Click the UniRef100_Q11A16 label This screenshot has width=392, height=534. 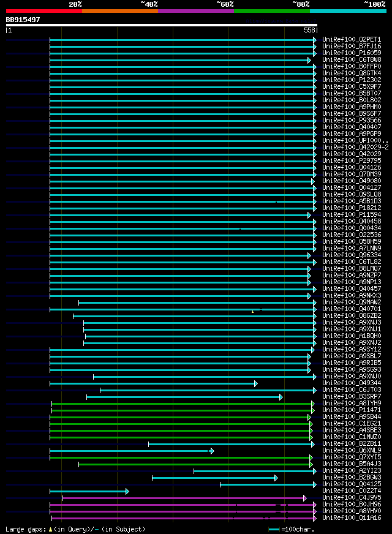point(352,517)
